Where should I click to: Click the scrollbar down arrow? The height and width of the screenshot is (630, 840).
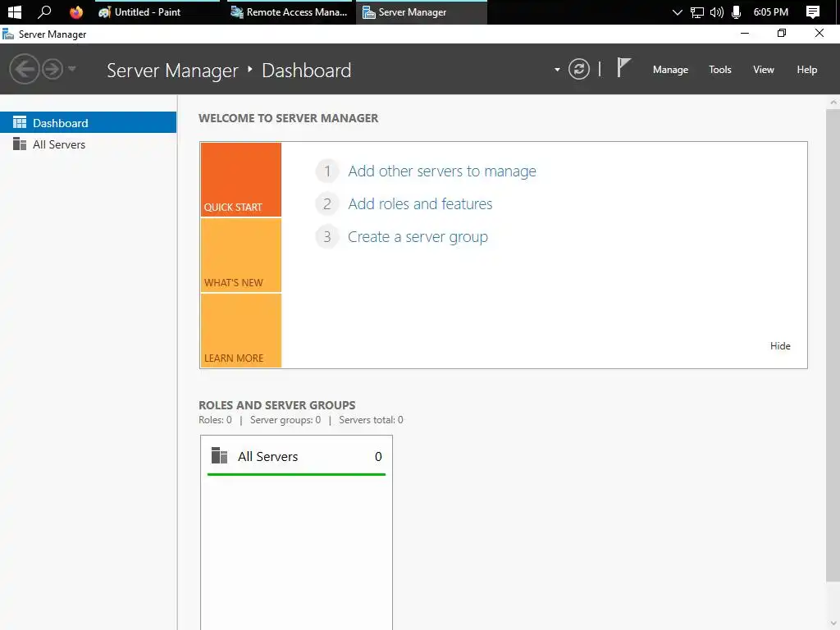833,623
